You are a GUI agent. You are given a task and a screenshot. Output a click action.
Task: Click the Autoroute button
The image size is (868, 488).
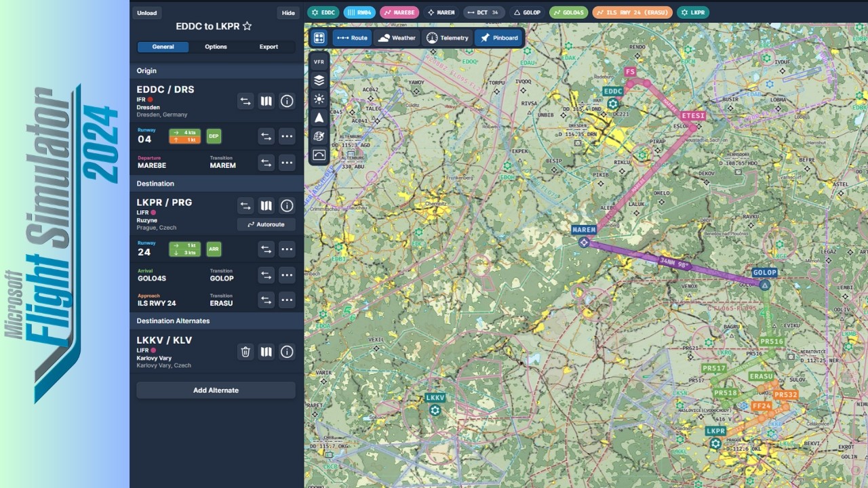(266, 224)
